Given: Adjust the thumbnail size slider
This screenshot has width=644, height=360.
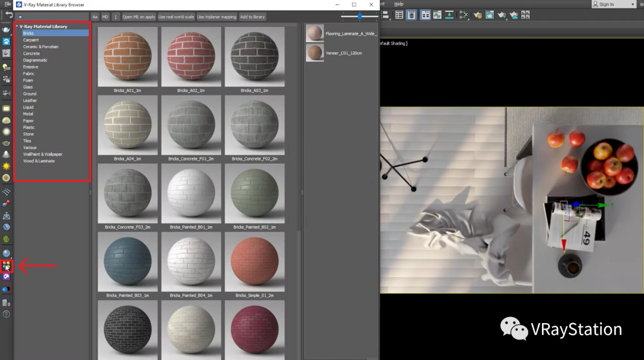Looking at the screenshot, I should pyautogui.click(x=360, y=17).
